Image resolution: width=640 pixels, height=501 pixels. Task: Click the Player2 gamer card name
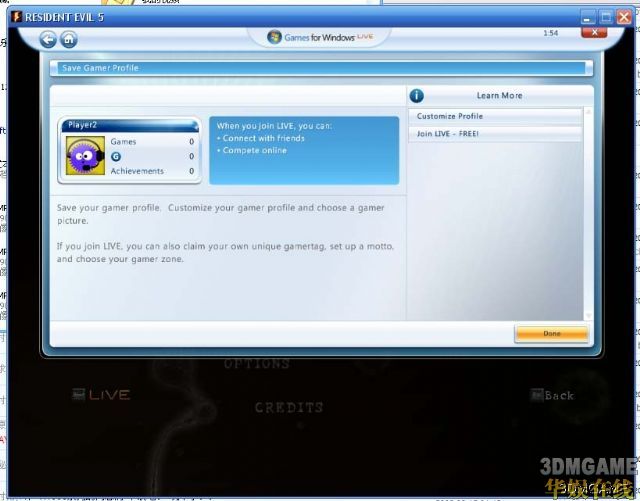point(82,125)
